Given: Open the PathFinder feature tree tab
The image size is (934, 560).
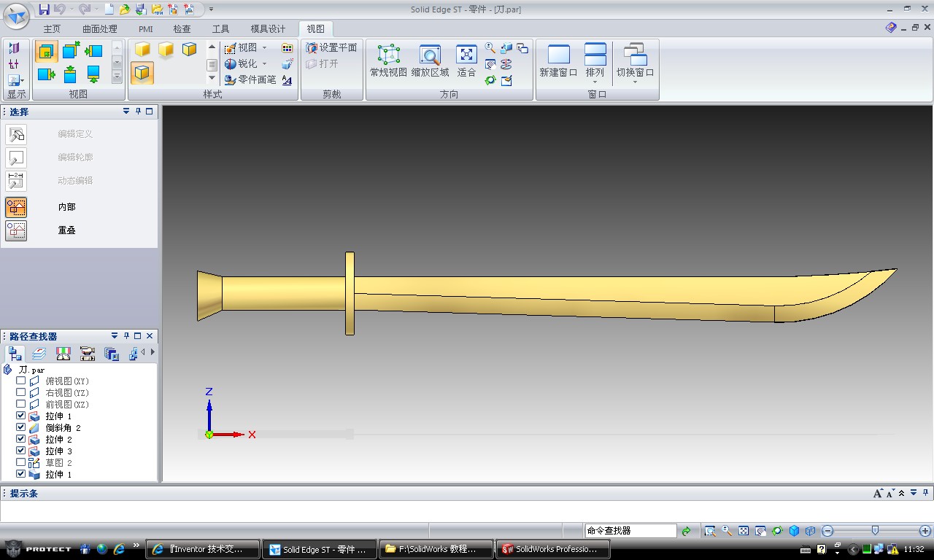Looking at the screenshot, I should [15, 354].
